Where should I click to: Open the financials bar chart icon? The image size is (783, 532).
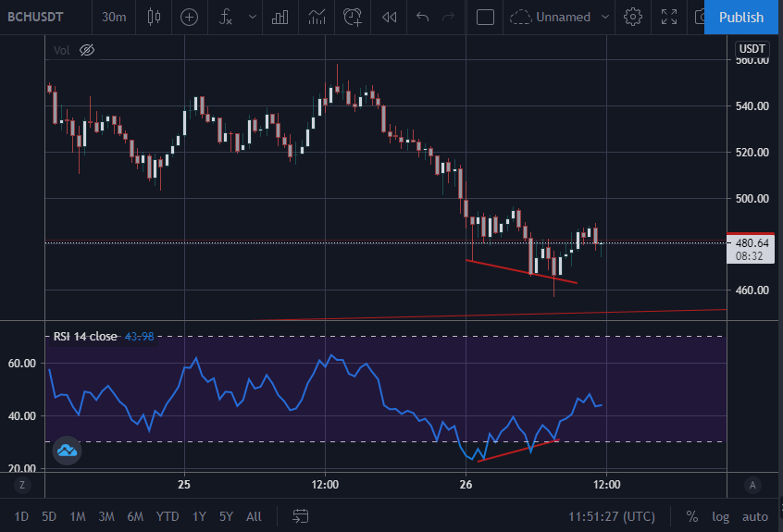pyautogui.click(x=280, y=18)
